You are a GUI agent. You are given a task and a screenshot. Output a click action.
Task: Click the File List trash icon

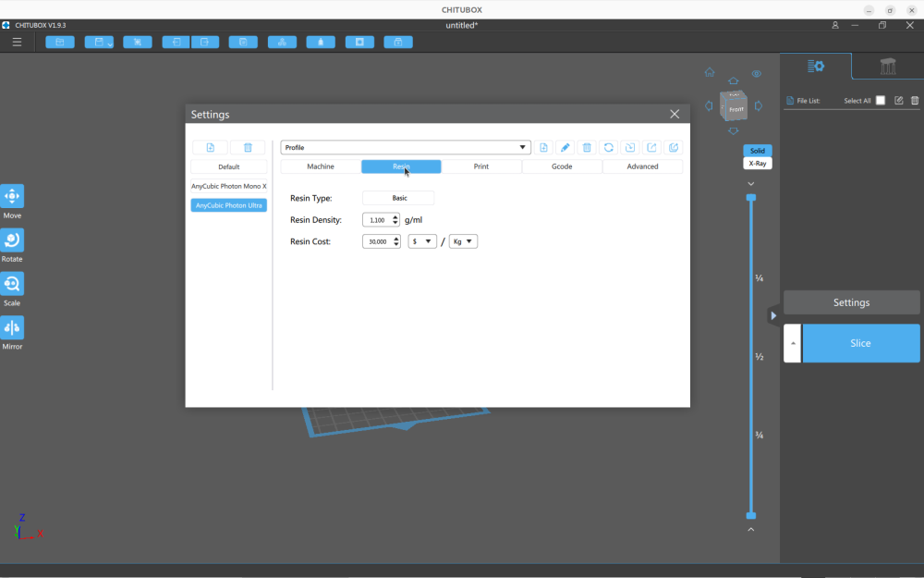click(x=915, y=100)
